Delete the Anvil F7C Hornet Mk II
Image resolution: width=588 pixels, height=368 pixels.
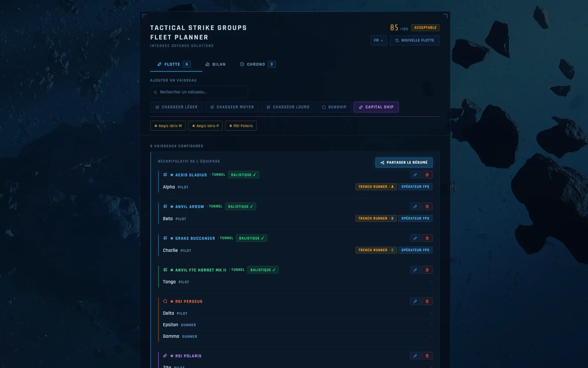(x=427, y=270)
